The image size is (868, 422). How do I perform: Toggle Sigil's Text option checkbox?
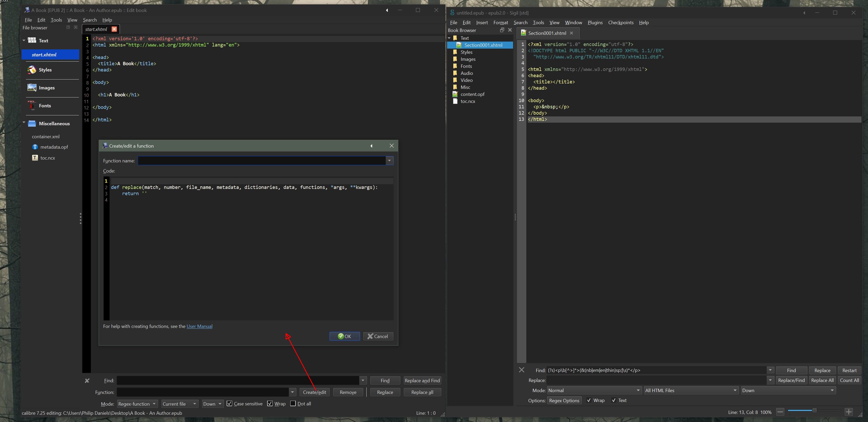[614, 400]
